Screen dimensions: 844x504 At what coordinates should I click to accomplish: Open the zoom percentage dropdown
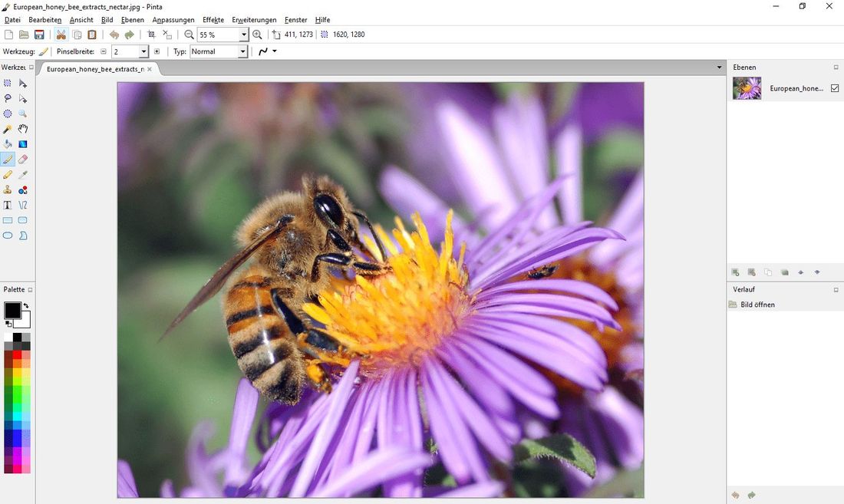point(244,35)
